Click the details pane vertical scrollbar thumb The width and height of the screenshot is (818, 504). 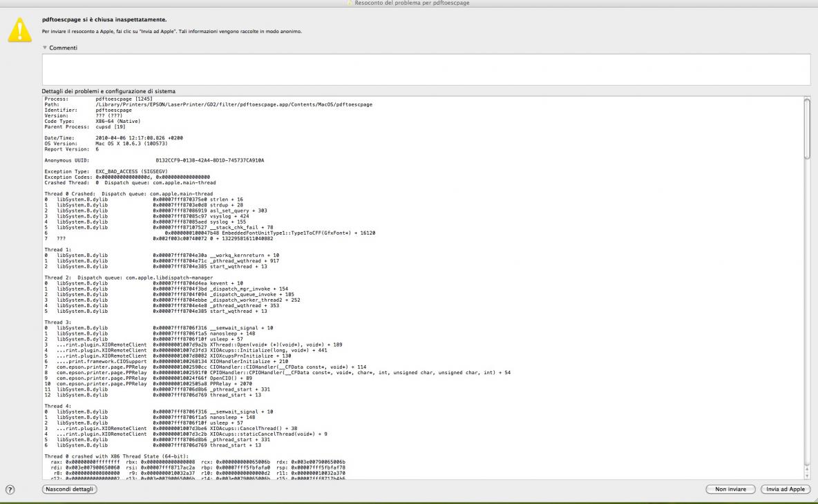tap(806, 128)
